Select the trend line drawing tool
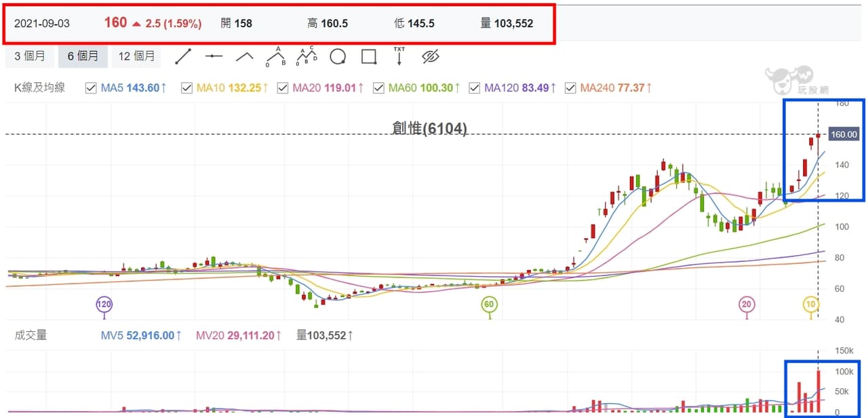This screenshot has height=418, width=868. 183,56
